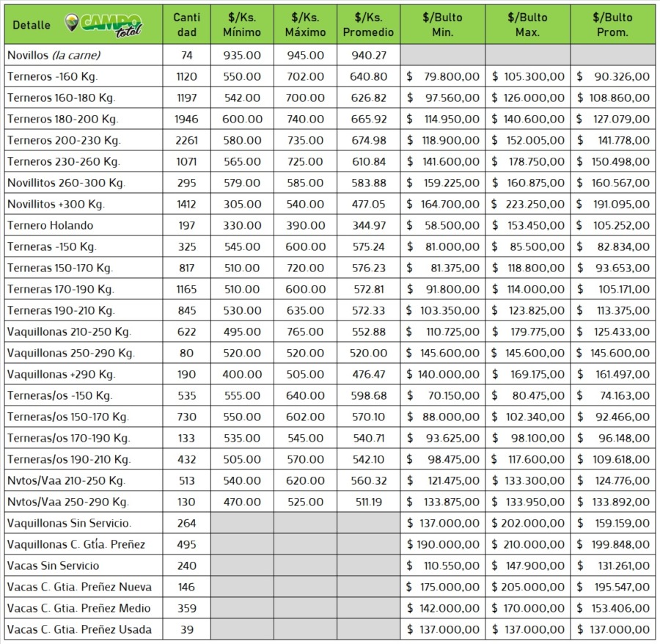Click average price 940.27 for Novillos

click(x=369, y=55)
